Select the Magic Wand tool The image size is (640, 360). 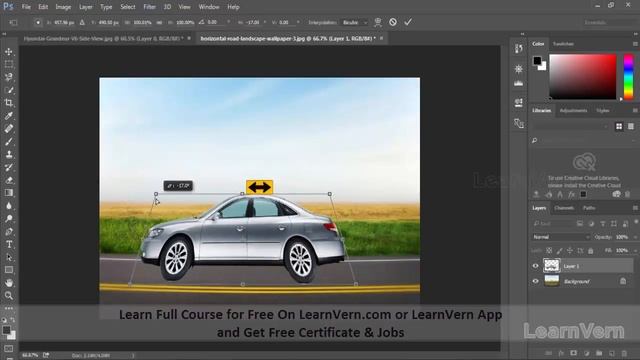coord(9,90)
